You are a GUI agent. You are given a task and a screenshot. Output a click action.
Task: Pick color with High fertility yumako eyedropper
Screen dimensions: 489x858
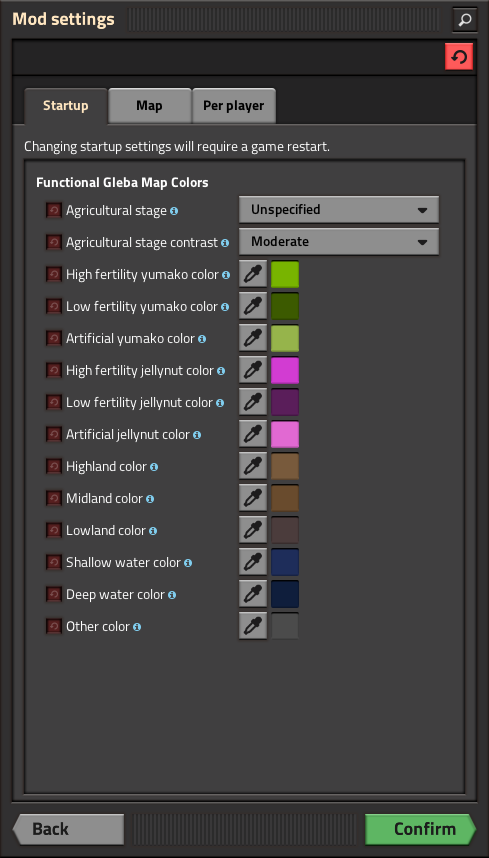pyautogui.click(x=253, y=274)
